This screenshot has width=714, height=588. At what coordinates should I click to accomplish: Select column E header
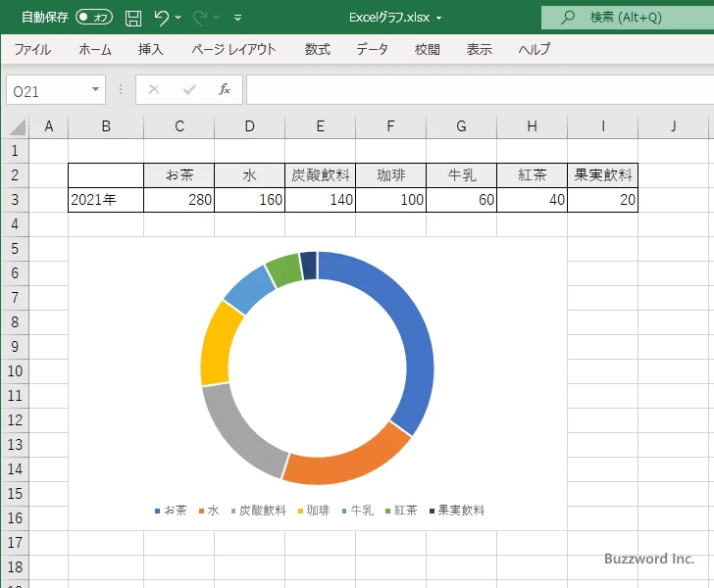(320, 126)
